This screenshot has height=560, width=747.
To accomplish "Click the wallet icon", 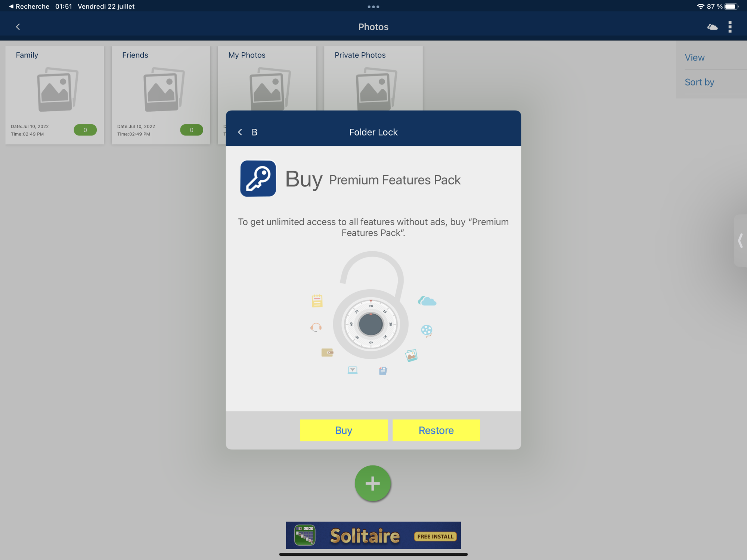I will click(x=327, y=352).
